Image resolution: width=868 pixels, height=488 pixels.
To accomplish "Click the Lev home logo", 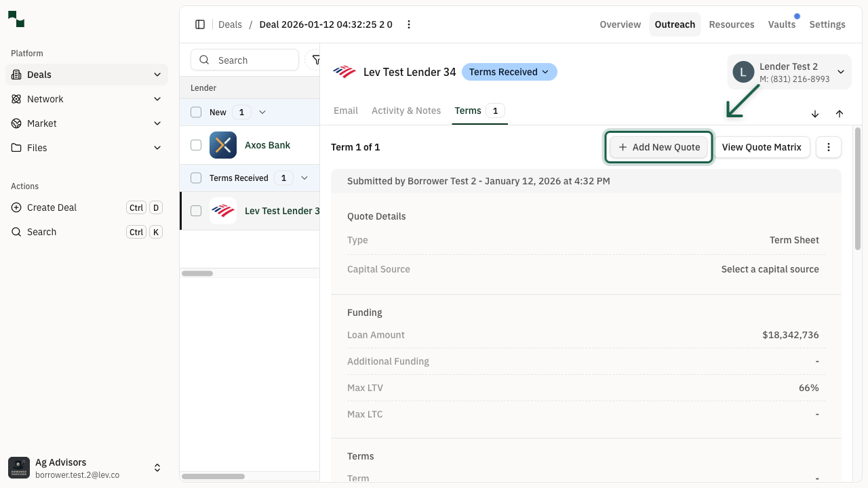I will click(16, 19).
